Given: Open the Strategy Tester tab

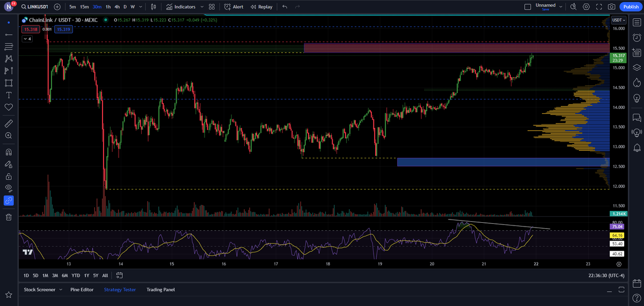Looking at the screenshot, I should tap(120, 290).
